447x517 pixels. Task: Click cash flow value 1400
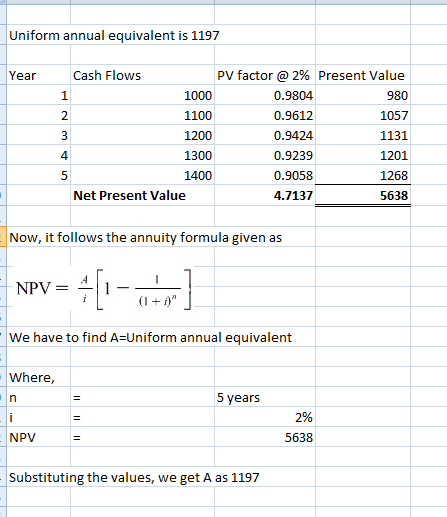[x=198, y=176]
